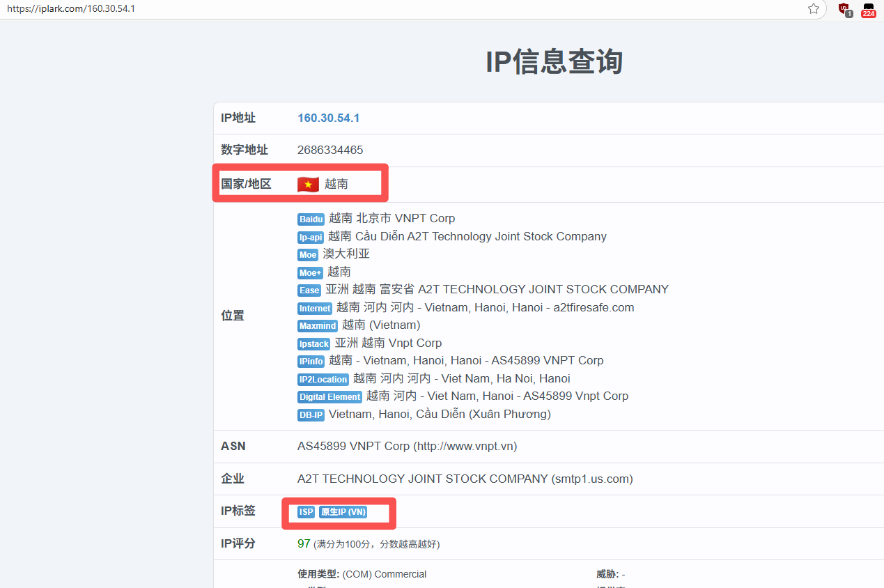Click the DB-IP source badge
The height and width of the screenshot is (588, 884).
pyautogui.click(x=311, y=415)
